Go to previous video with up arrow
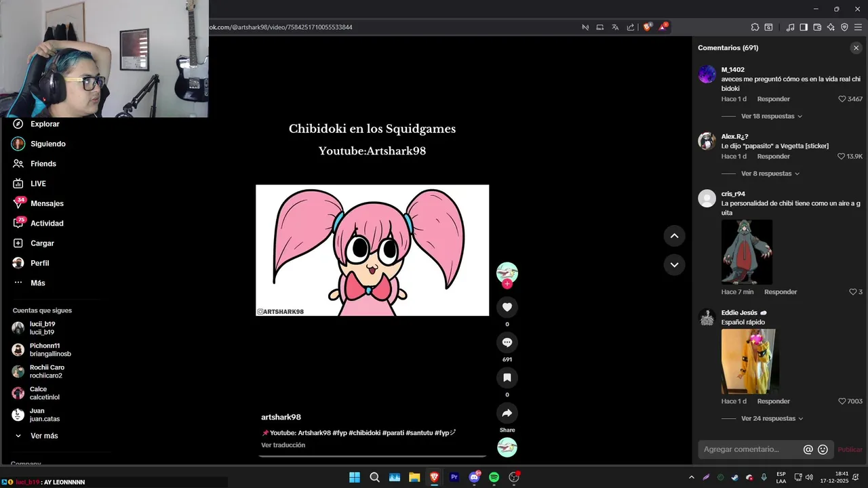 pos(674,236)
